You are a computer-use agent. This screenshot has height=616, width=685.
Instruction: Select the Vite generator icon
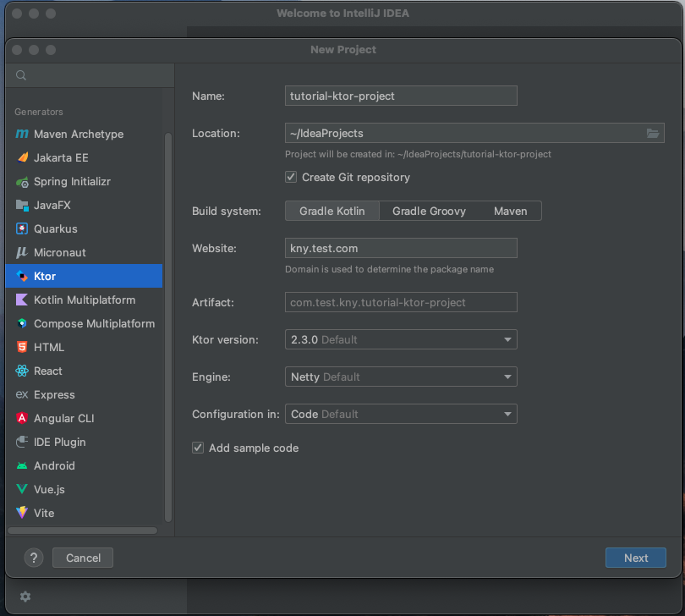click(22, 513)
